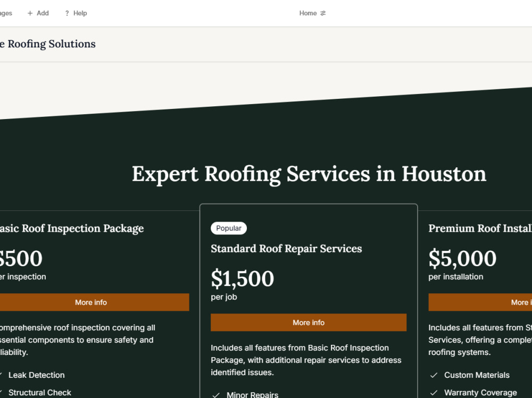Click the checkmark icon beside Minor Repairs
This screenshot has width=532, height=398.
(x=216, y=395)
